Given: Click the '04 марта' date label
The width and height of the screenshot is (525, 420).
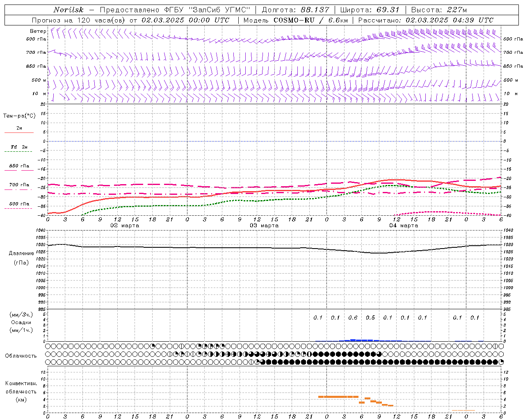Looking at the screenshot, I should point(404,226).
